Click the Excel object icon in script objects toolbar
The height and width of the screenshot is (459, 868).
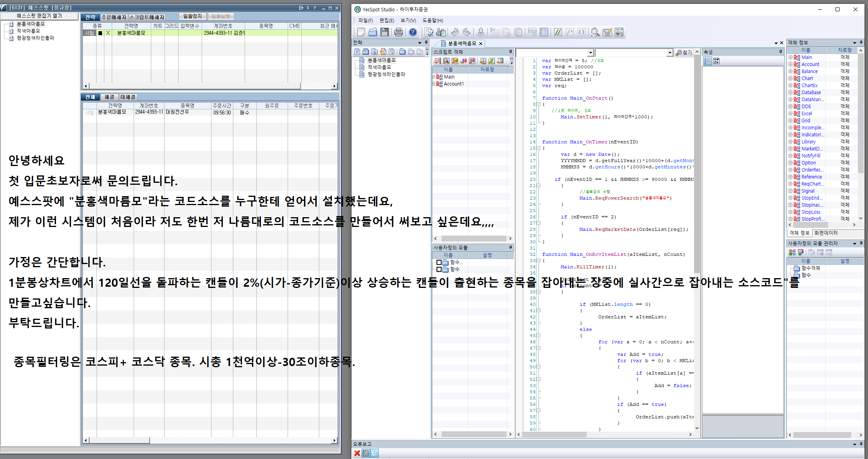492,61
